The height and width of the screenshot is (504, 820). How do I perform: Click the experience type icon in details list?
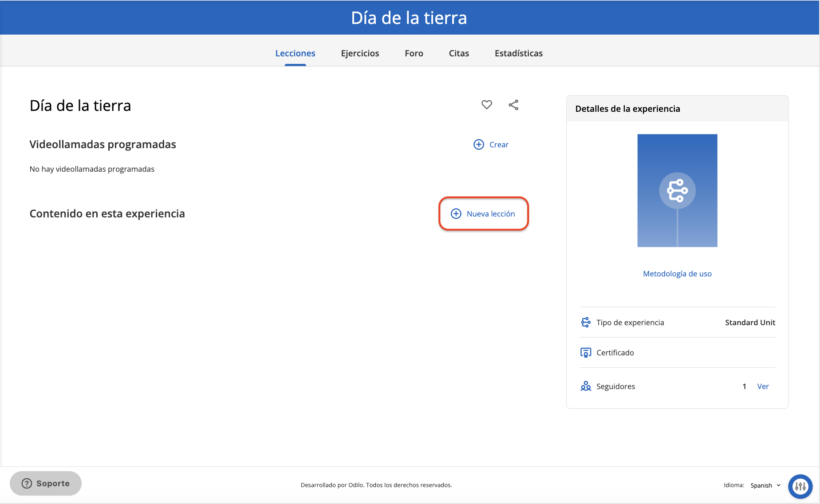pos(586,323)
